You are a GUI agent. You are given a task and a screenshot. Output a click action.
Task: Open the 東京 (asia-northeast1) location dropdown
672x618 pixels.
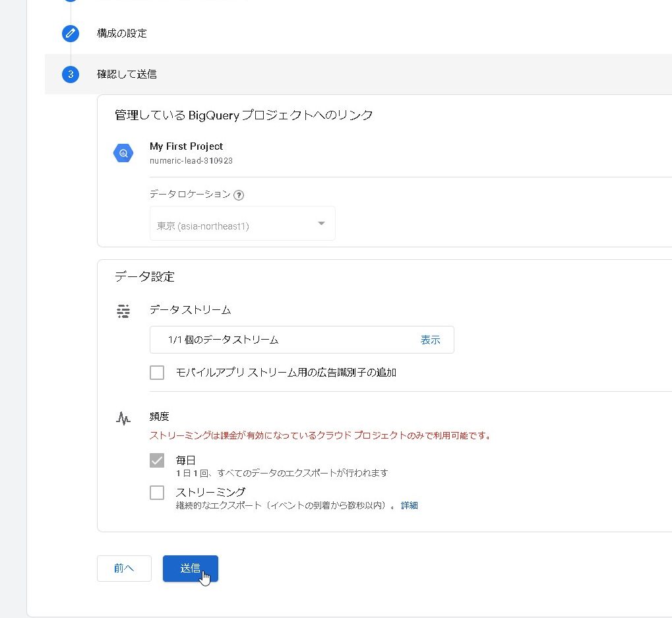click(241, 224)
